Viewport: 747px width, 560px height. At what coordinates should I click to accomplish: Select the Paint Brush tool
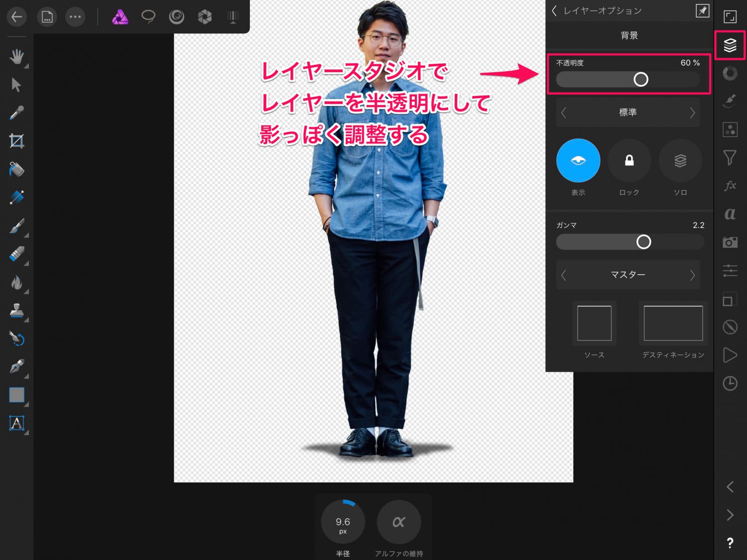coord(16,226)
